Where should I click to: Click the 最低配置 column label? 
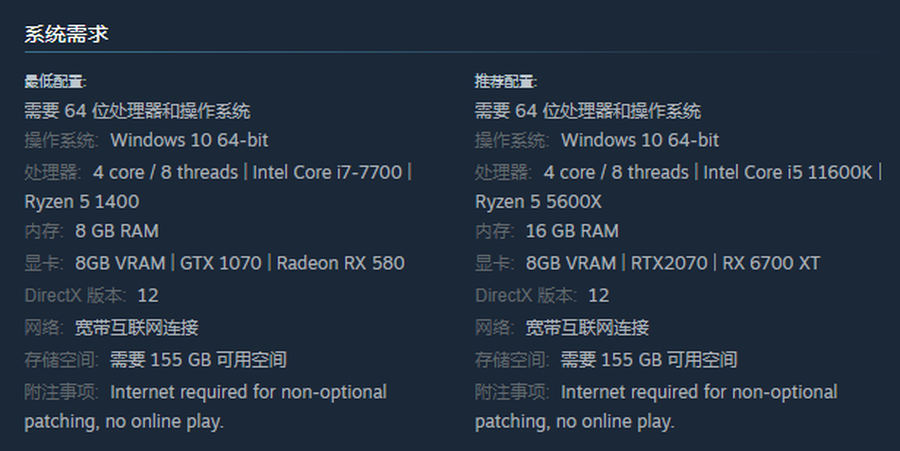click(x=55, y=81)
